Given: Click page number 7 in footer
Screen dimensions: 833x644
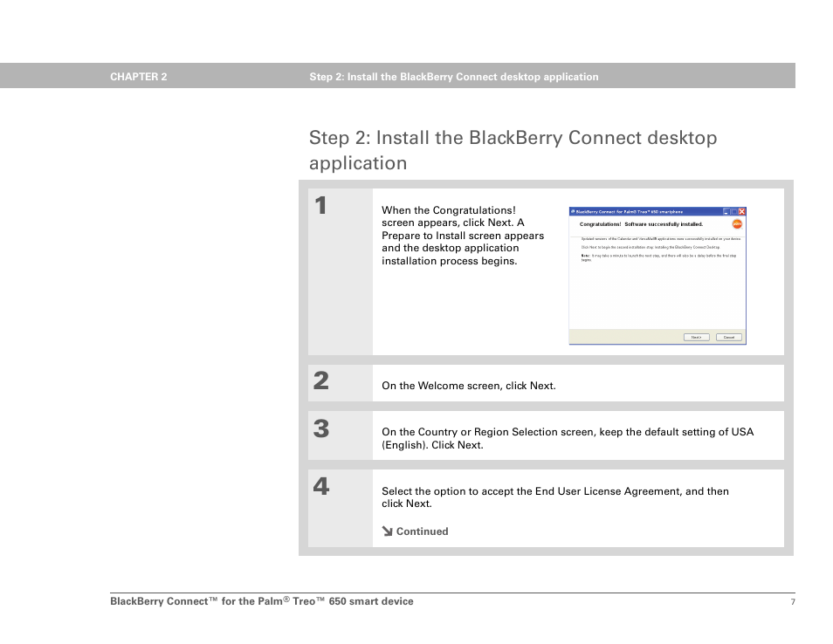Looking at the screenshot, I should tap(793, 601).
